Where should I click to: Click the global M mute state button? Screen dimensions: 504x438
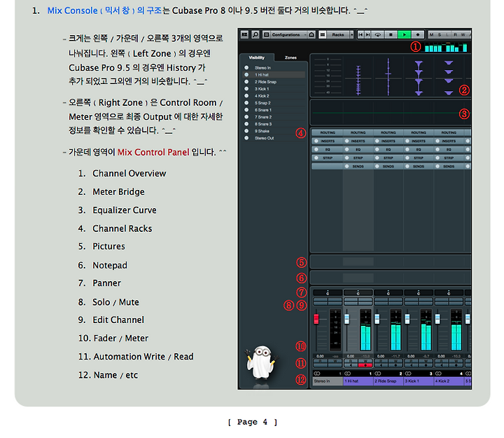pyautogui.click(x=432, y=35)
